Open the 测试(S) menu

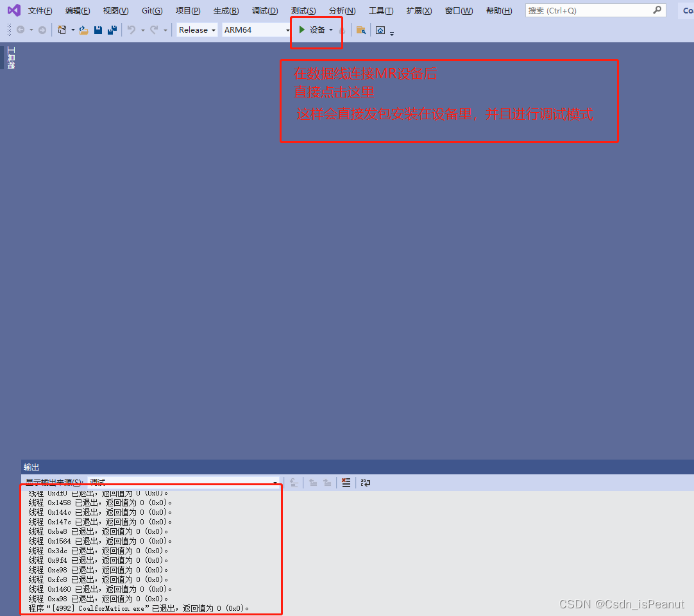click(303, 11)
